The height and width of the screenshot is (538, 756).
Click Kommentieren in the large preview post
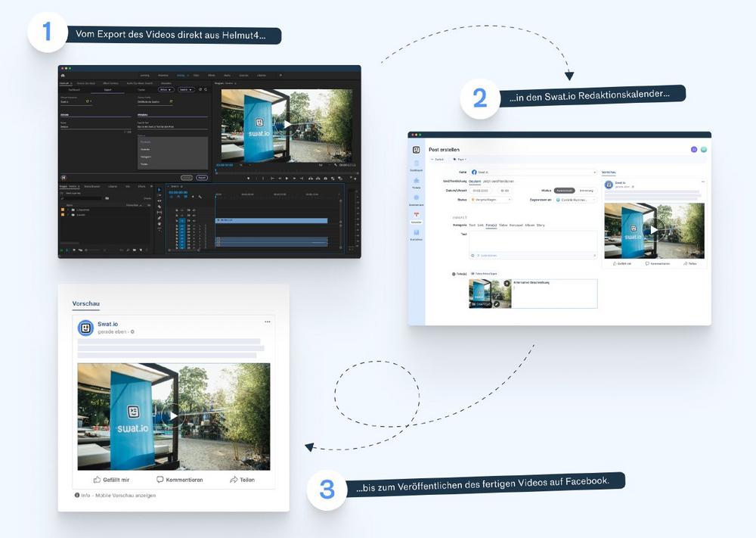pyautogui.click(x=180, y=480)
